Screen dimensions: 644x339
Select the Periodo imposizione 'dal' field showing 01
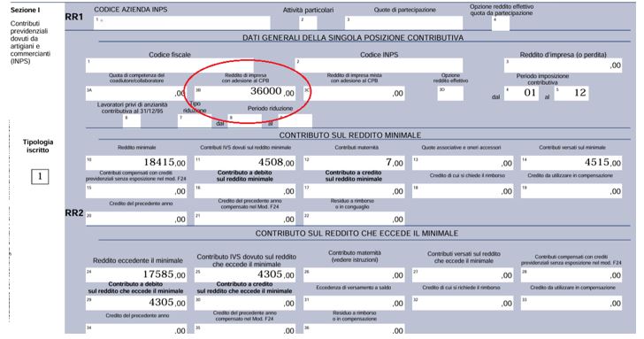(521, 93)
